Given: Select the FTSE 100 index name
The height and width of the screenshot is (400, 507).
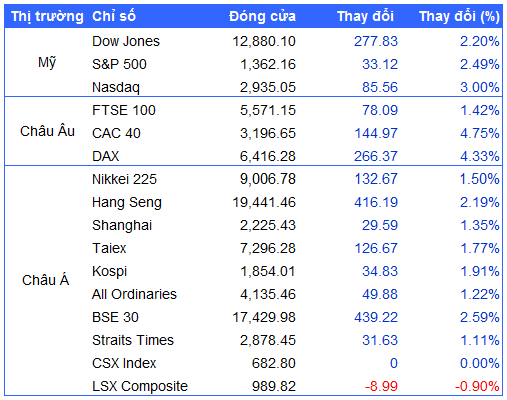Looking at the screenshot, I should 124,110.
